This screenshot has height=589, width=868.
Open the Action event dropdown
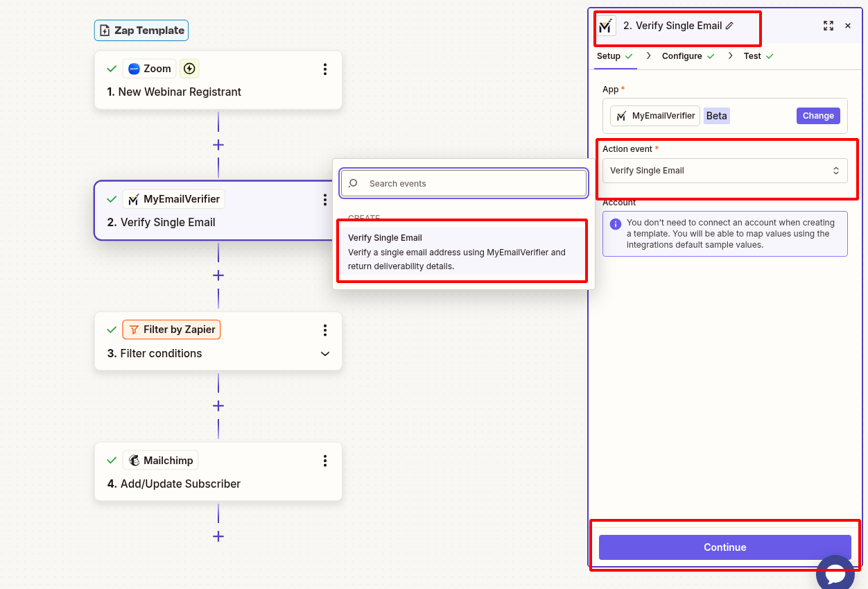coord(724,170)
